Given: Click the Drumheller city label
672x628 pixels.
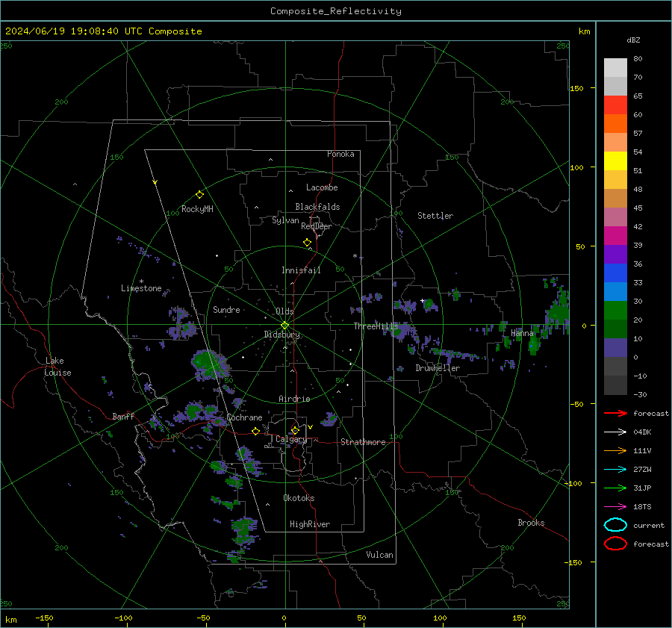Looking at the screenshot, I should point(438,368).
